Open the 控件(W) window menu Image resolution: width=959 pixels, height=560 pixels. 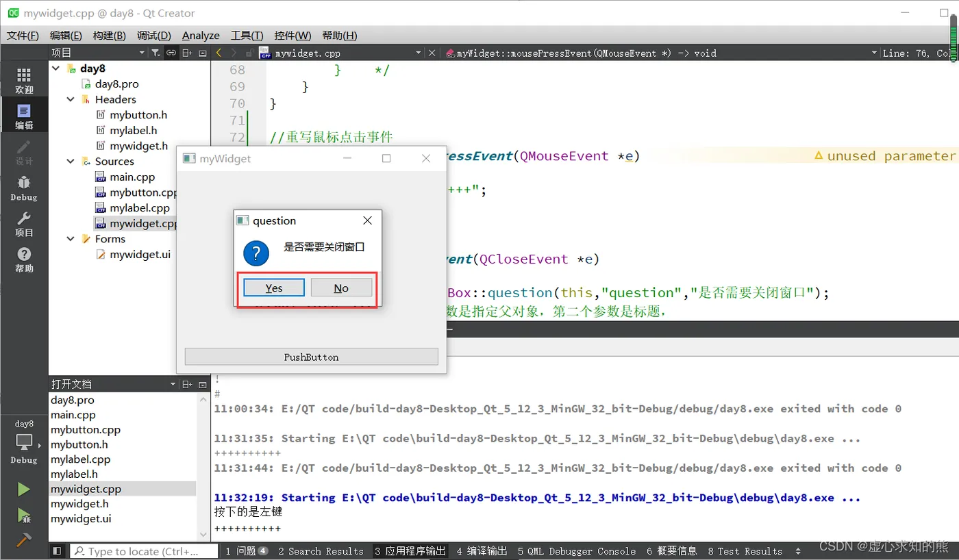292,36
